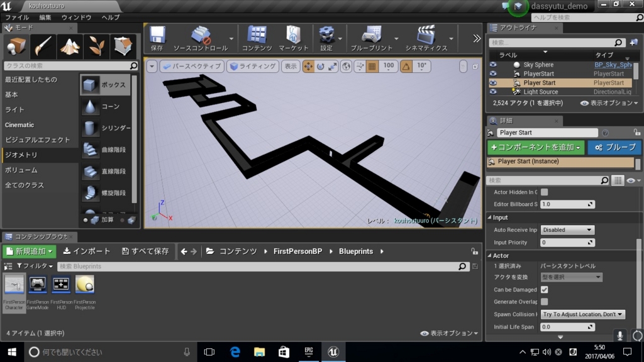Open Epic Games Launcher from taskbar
This screenshot has width=644, height=362.
[308, 352]
